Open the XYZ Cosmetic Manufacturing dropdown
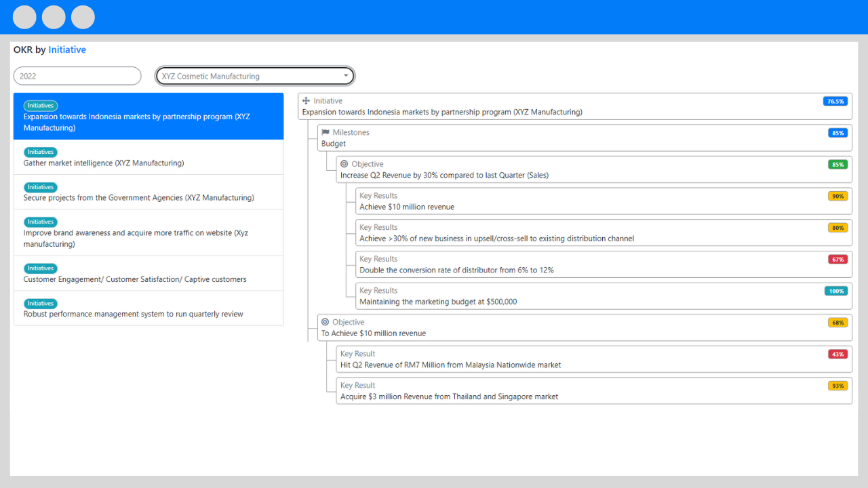The height and width of the screenshot is (488, 868). (255, 76)
